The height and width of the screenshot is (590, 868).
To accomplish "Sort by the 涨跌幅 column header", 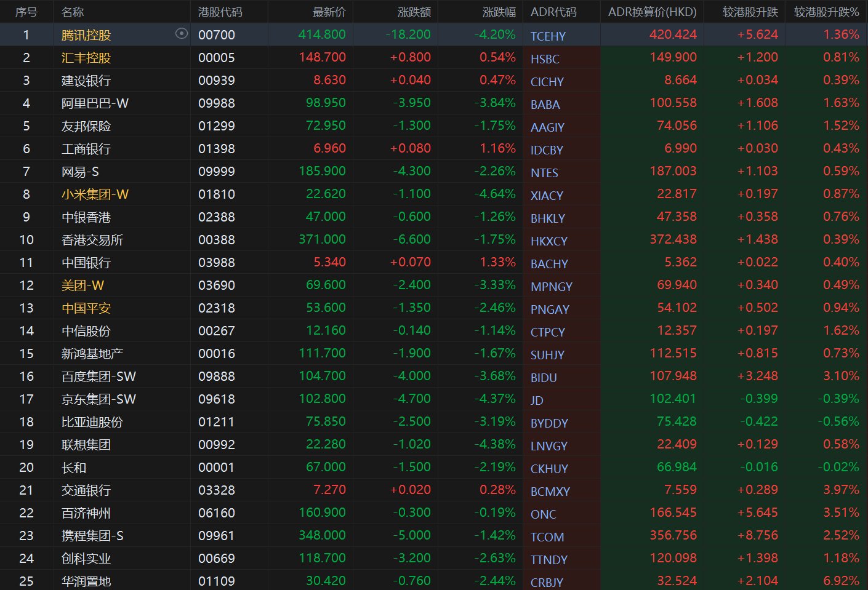I will [499, 12].
